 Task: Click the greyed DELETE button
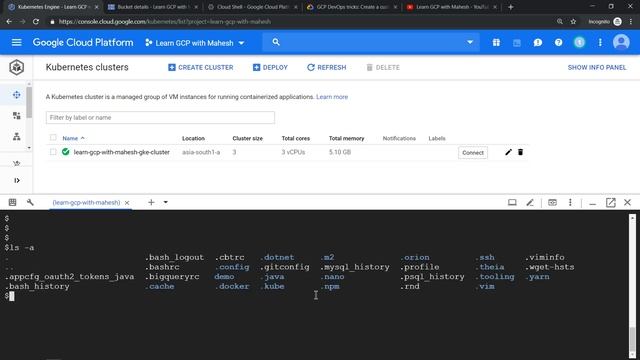tap(383, 67)
